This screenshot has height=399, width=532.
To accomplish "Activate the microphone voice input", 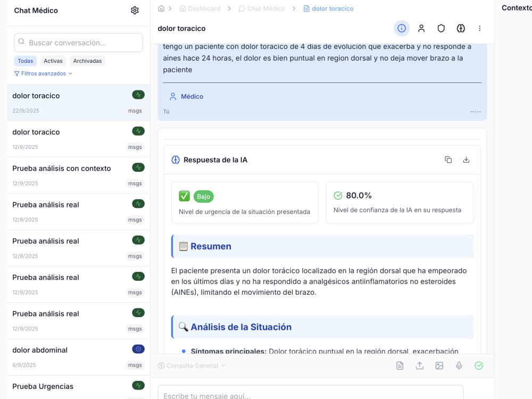I will [x=459, y=365].
